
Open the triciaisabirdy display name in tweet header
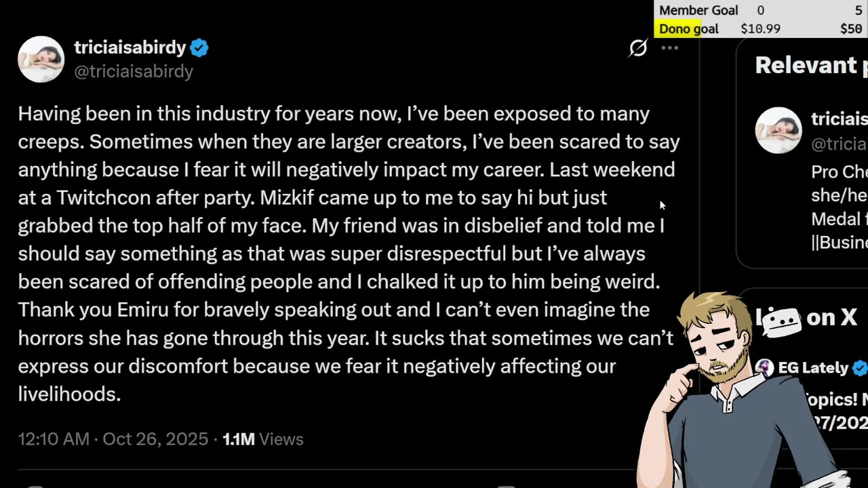pos(130,47)
